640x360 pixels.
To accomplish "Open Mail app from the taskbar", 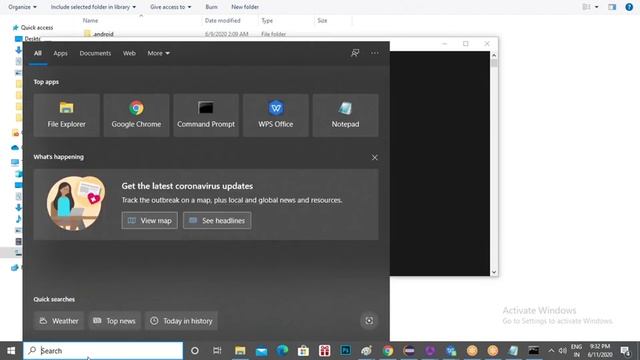I will [x=261, y=351].
